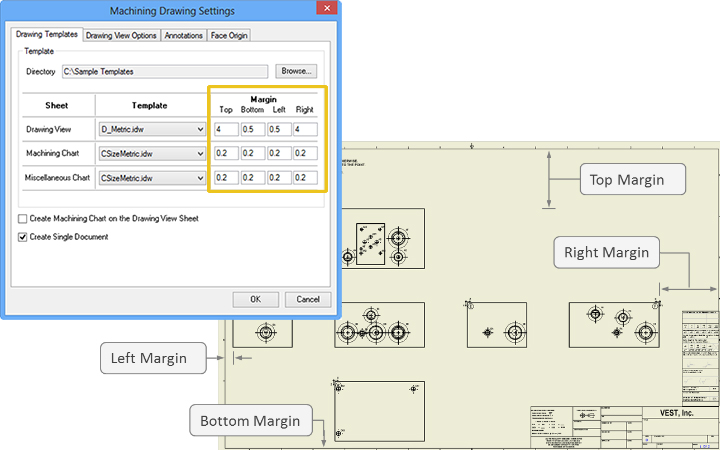The height and width of the screenshot is (450, 720).
Task: Click the Drawing View Top margin field
Action: point(225,129)
